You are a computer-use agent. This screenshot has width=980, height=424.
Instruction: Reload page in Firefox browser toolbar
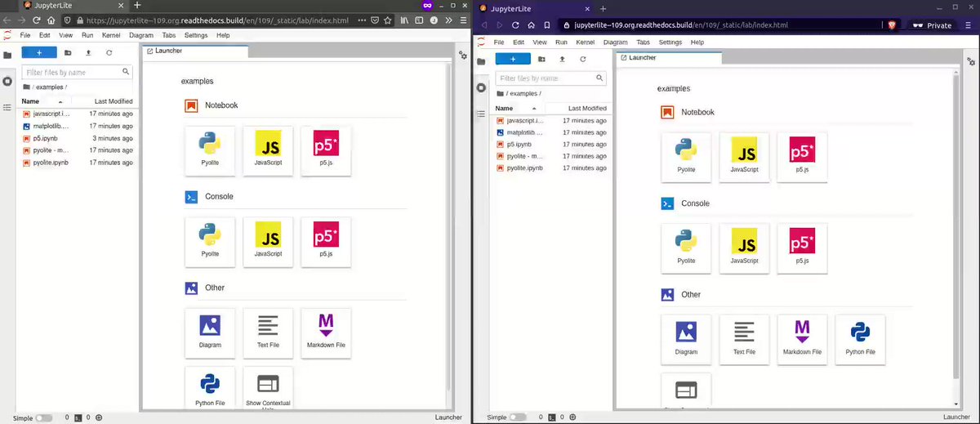[x=37, y=19]
